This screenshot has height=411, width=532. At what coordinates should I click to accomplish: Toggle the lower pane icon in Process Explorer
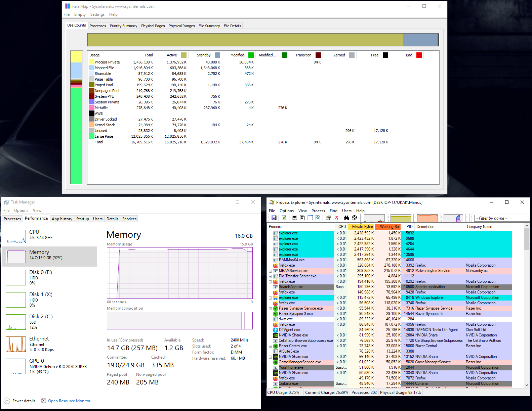point(310,218)
